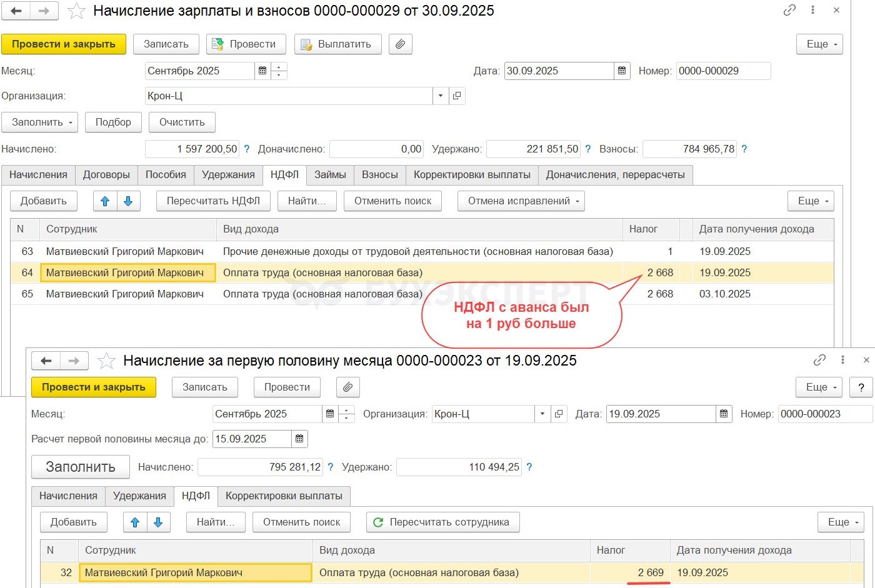
Task: Select row 63 Прочие денежные доходы
Action: (x=422, y=252)
